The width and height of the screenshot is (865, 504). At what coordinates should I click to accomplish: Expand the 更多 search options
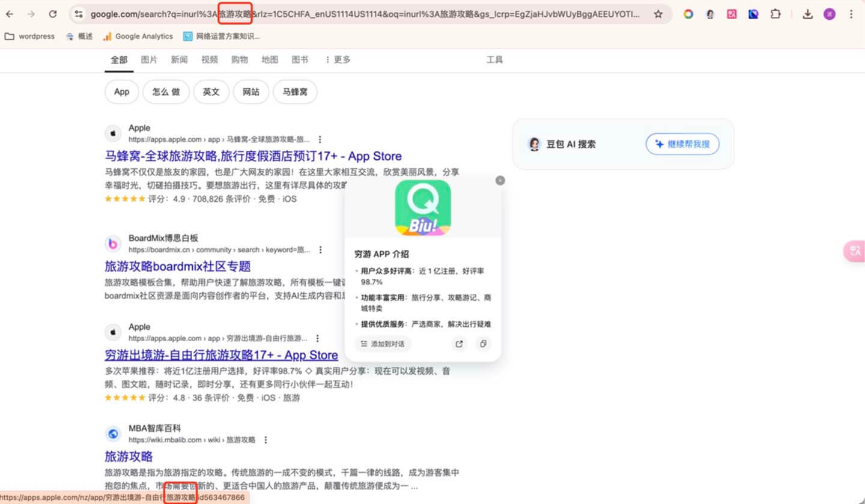338,59
